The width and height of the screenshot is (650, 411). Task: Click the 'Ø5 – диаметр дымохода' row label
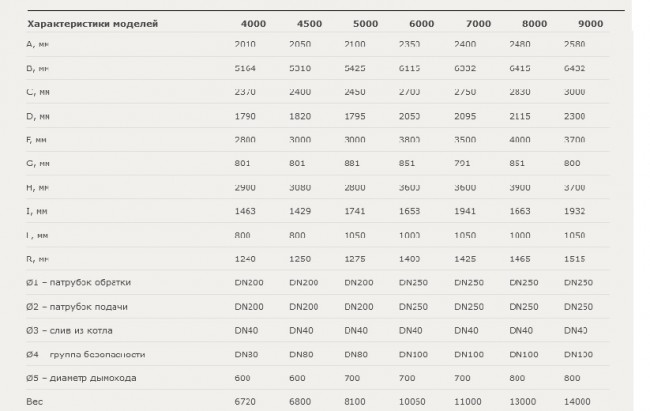(81, 378)
